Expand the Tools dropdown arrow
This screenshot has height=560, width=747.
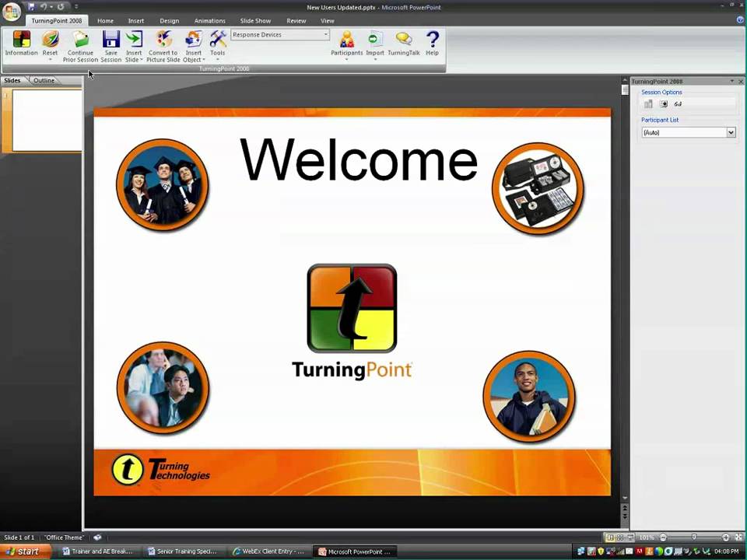(x=218, y=60)
